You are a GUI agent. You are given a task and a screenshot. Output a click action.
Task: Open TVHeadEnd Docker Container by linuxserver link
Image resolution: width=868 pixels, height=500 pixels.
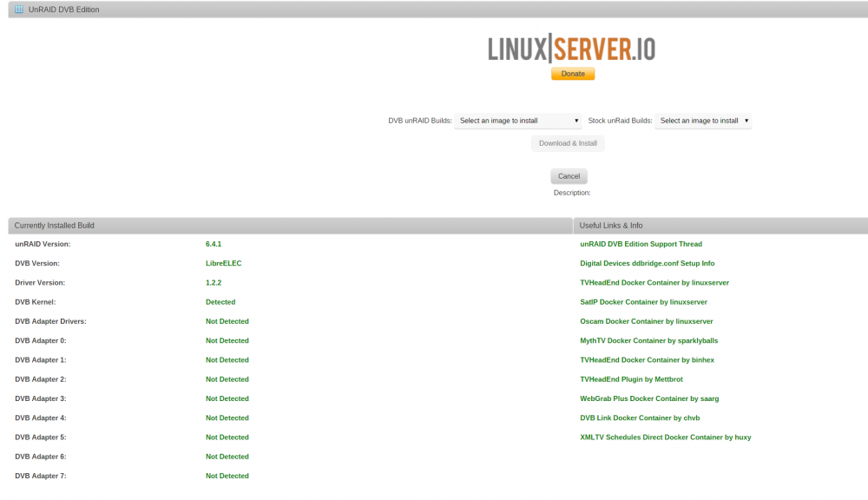(x=654, y=283)
